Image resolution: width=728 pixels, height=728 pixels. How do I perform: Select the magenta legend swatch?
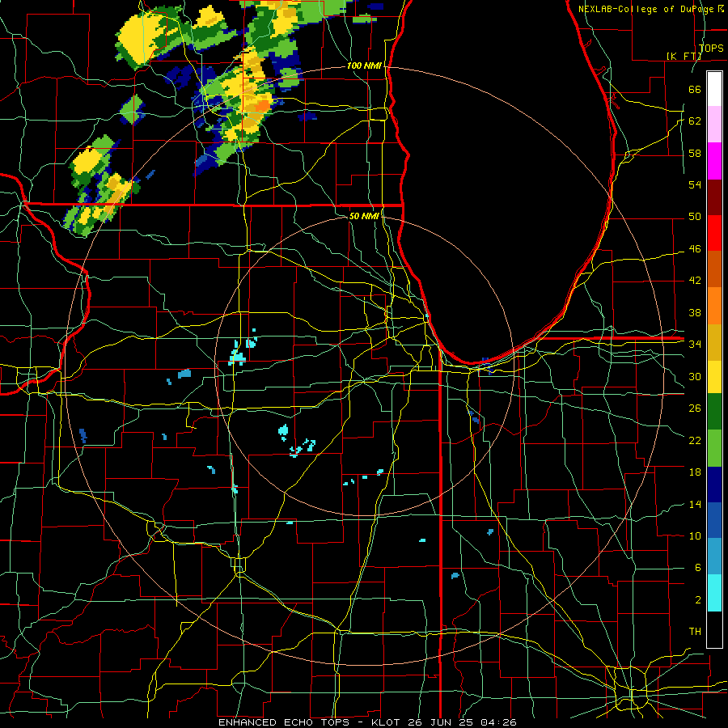tap(714, 161)
